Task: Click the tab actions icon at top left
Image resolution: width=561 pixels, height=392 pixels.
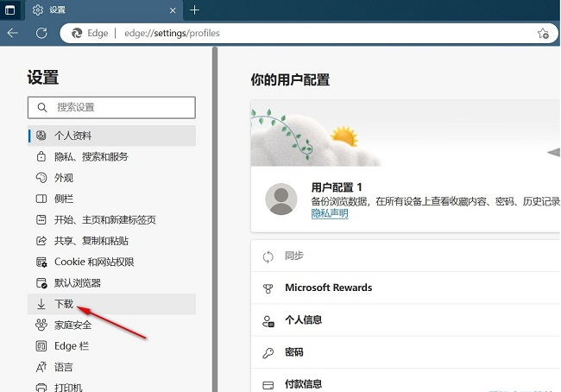Action: coord(12,9)
